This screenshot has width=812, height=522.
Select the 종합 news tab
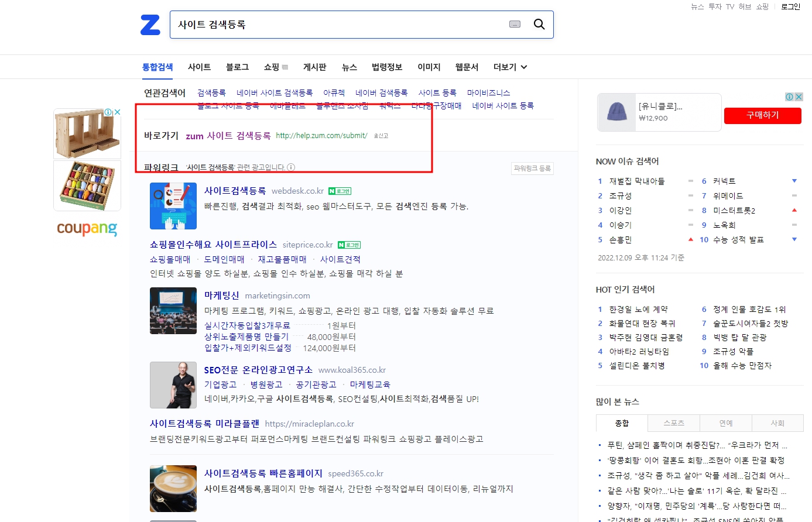(x=622, y=423)
